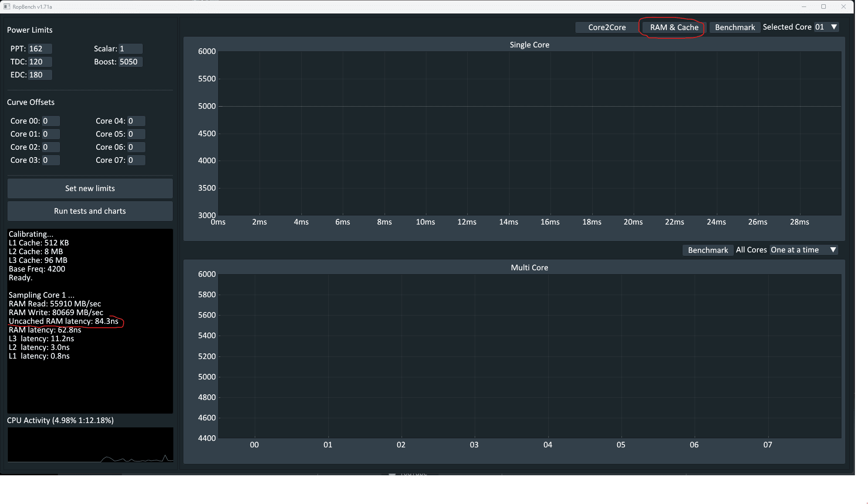Set Core 05 curve offset field
868x504 pixels.
point(136,134)
